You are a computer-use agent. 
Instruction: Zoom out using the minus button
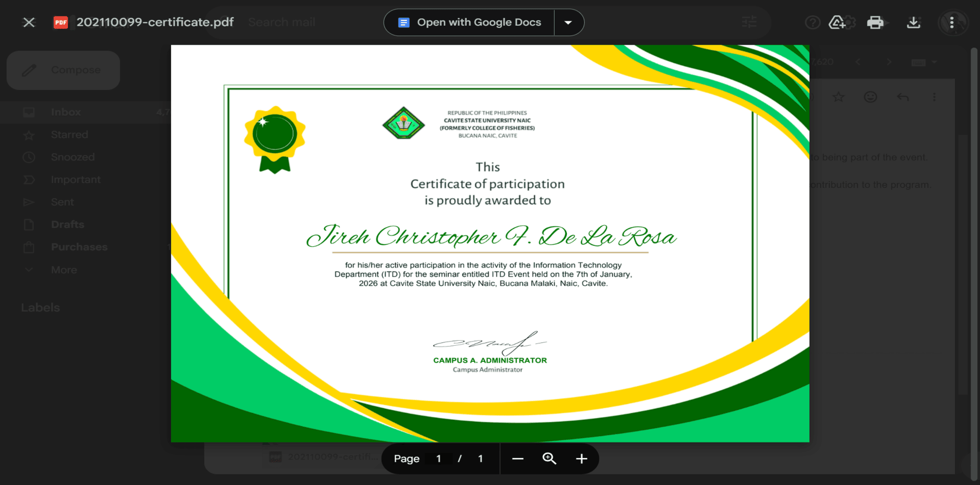pyautogui.click(x=518, y=459)
